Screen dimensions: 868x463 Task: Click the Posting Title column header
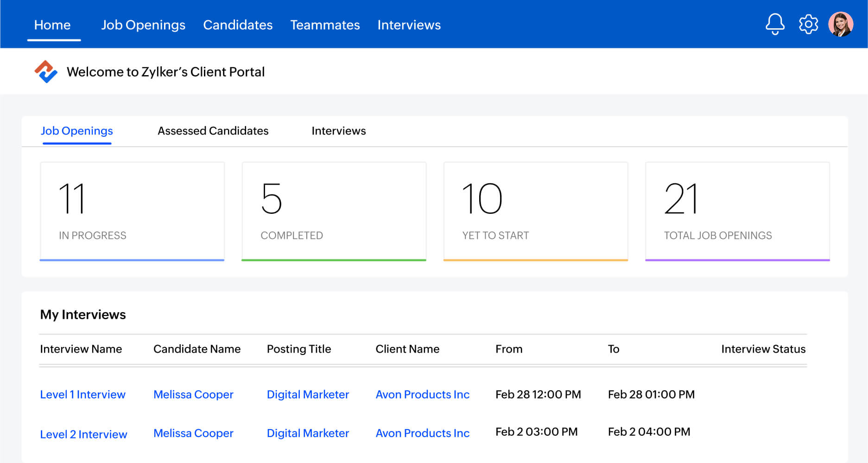tap(299, 349)
